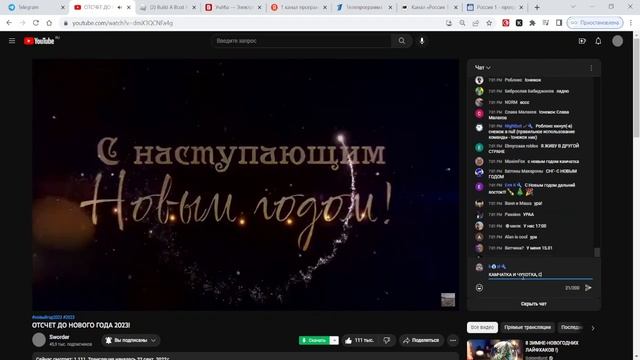Click the Приостановлена profile button
The image size is (640, 360).
[x=595, y=23]
